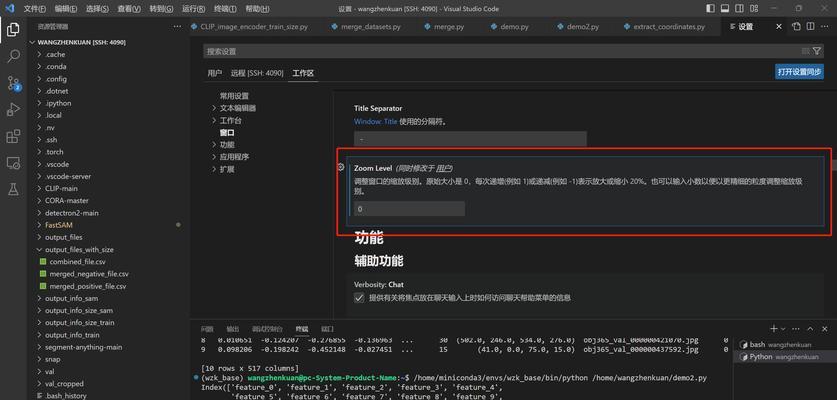
Task: Expand .cache folder in explorer
Action: point(40,54)
